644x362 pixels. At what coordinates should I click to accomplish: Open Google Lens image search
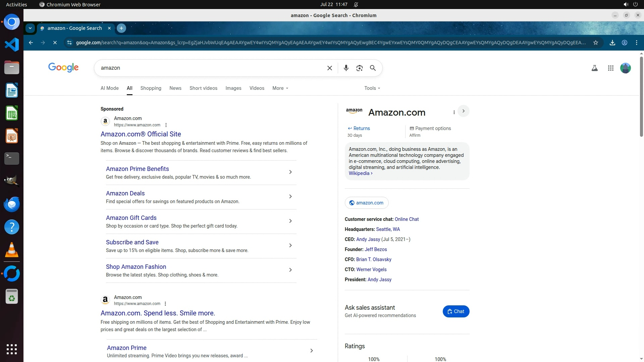point(359,68)
